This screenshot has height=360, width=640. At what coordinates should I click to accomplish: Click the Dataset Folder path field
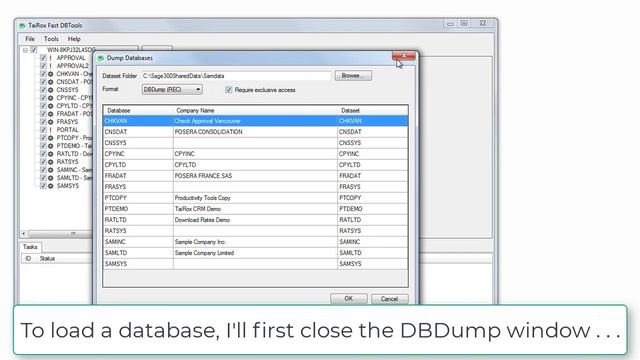pos(236,76)
